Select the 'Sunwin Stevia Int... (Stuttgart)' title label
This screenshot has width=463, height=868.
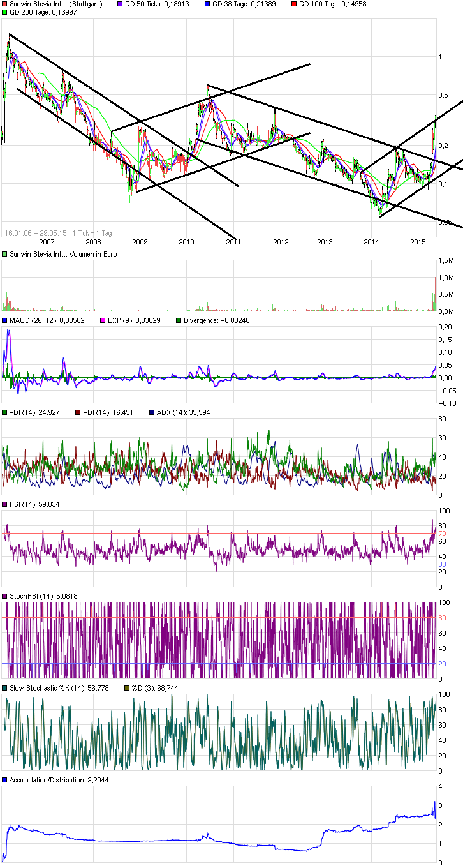click(56, 4)
